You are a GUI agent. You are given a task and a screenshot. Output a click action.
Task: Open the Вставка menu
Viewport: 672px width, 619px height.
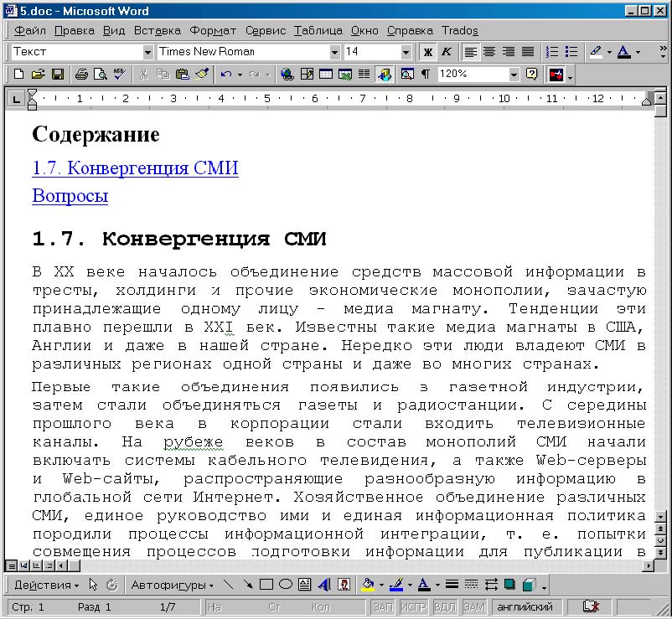(158, 30)
